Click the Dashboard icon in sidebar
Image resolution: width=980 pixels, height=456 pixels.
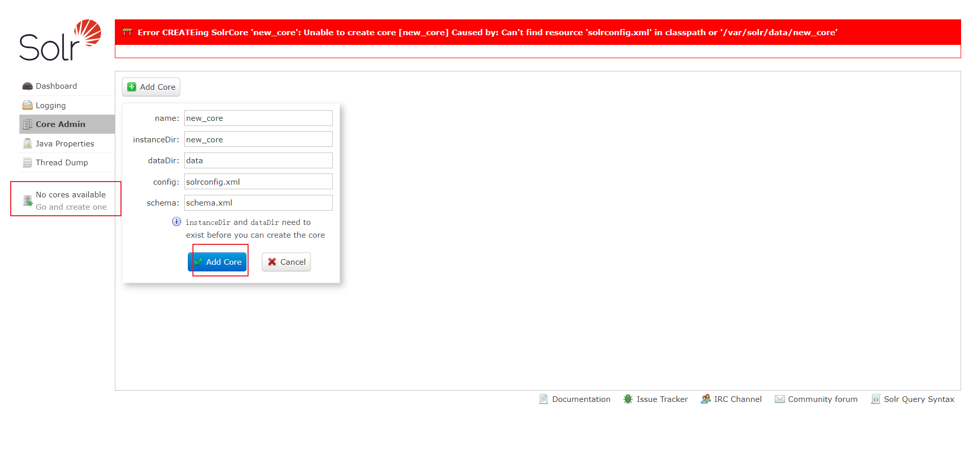[x=28, y=86]
